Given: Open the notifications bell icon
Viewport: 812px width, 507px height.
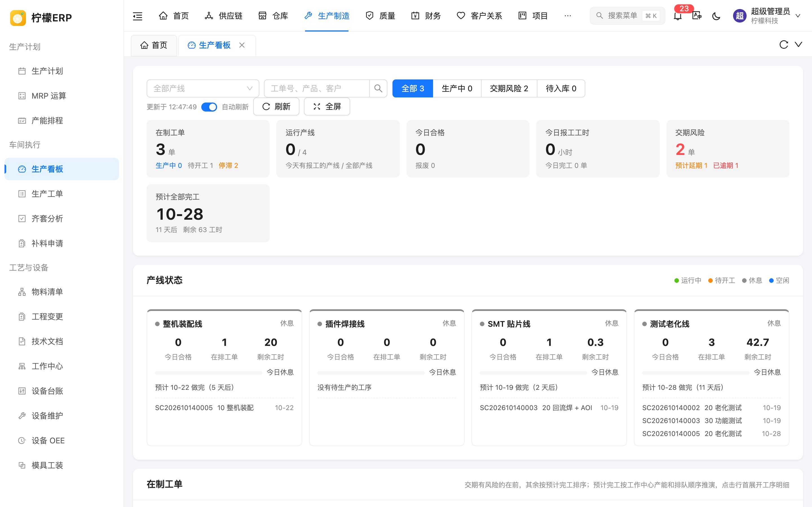Looking at the screenshot, I should tap(678, 16).
